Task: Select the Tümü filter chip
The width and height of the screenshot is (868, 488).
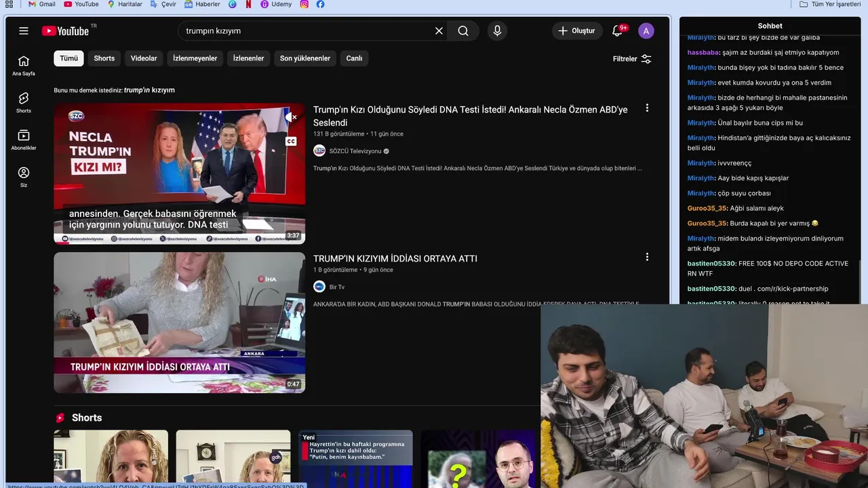Action: [68, 58]
